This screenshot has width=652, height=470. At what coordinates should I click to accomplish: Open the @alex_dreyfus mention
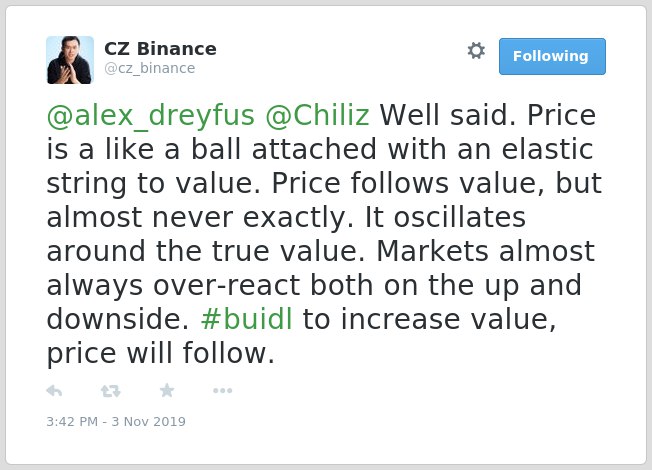151,115
